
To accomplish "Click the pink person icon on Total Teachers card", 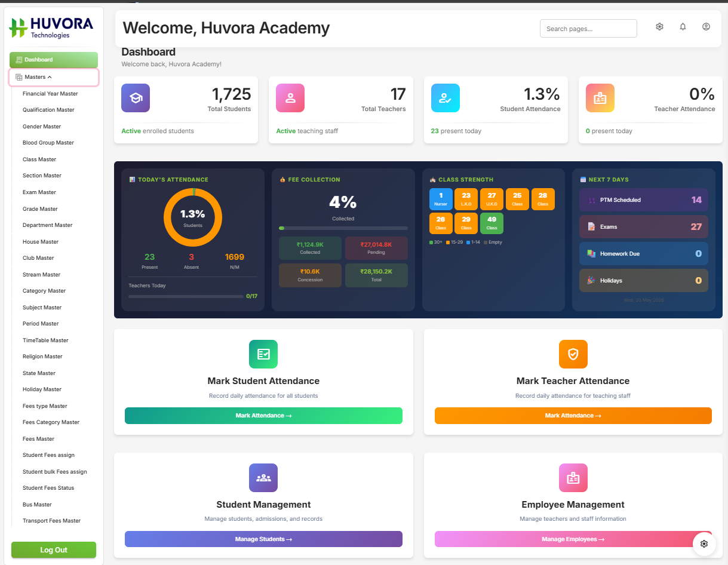I will click(290, 98).
